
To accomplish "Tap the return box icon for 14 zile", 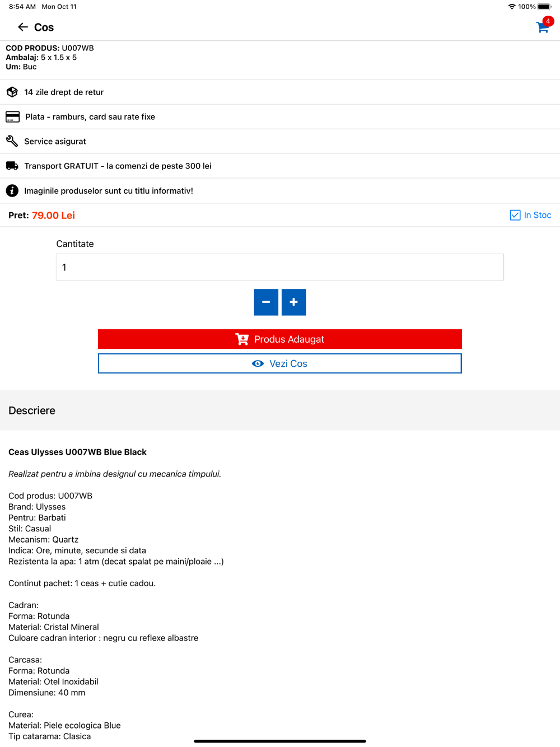I will click(12, 92).
